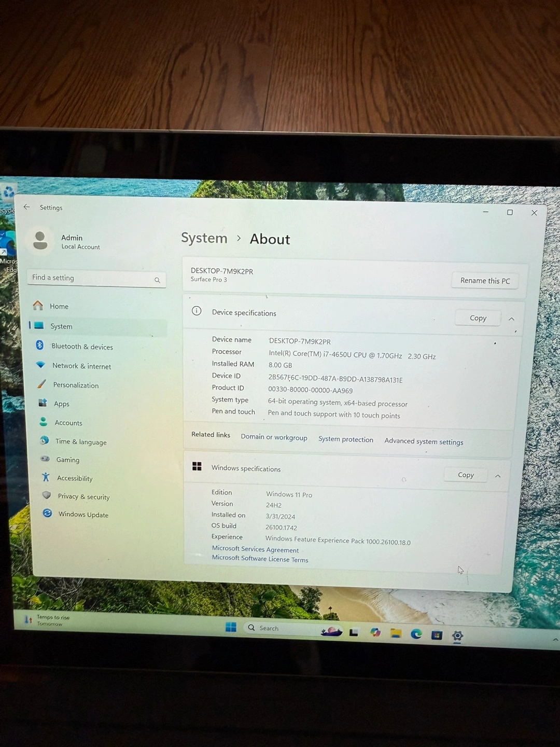Screen dimensions: 560x747
Task: Open the weather widget on taskbar
Action: (x=47, y=620)
